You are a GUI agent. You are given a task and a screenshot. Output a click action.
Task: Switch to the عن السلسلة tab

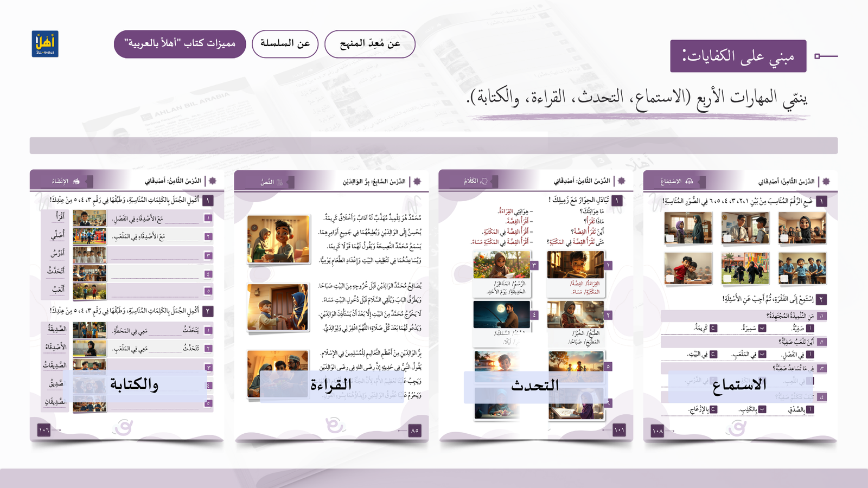click(x=285, y=44)
